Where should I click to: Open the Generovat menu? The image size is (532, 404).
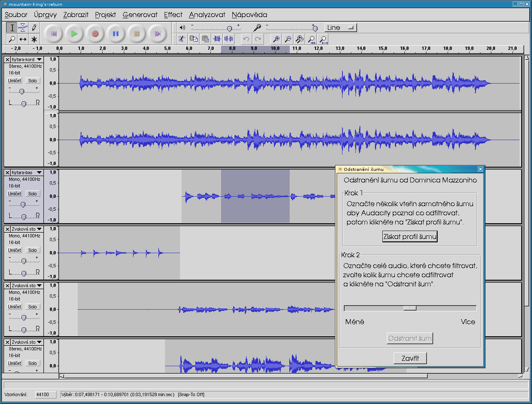pos(140,15)
